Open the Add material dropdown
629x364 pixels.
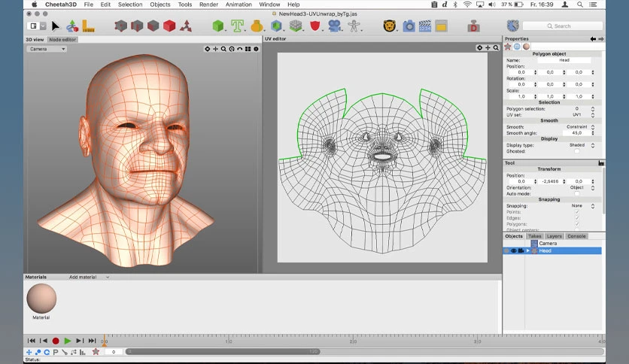coord(89,277)
